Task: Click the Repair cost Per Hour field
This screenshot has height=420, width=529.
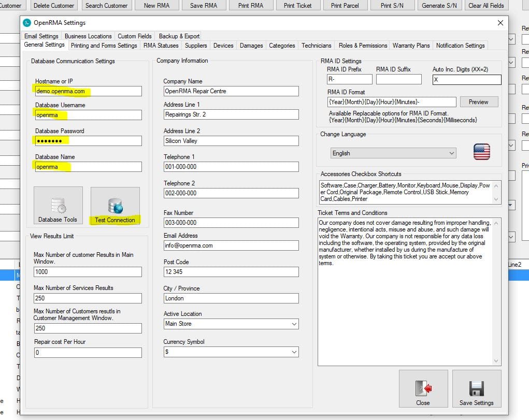Action: [88, 353]
